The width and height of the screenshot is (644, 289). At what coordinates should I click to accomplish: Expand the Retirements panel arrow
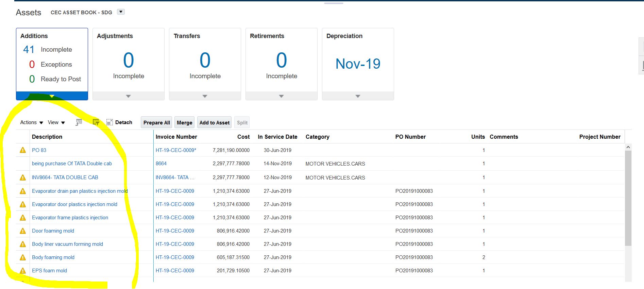[282, 96]
